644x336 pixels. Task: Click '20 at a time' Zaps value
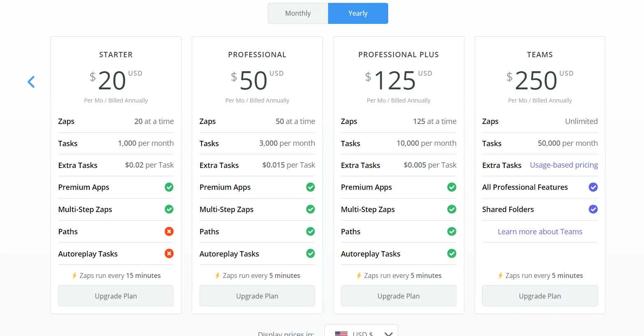(x=154, y=121)
